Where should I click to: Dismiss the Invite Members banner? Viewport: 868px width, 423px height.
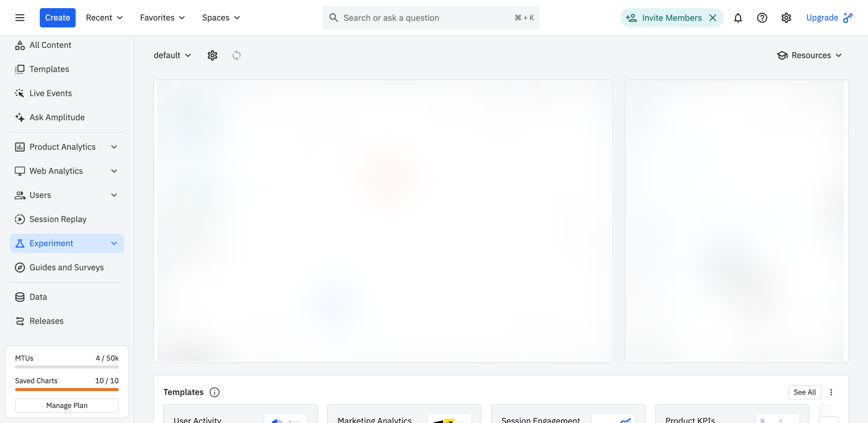click(x=713, y=18)
